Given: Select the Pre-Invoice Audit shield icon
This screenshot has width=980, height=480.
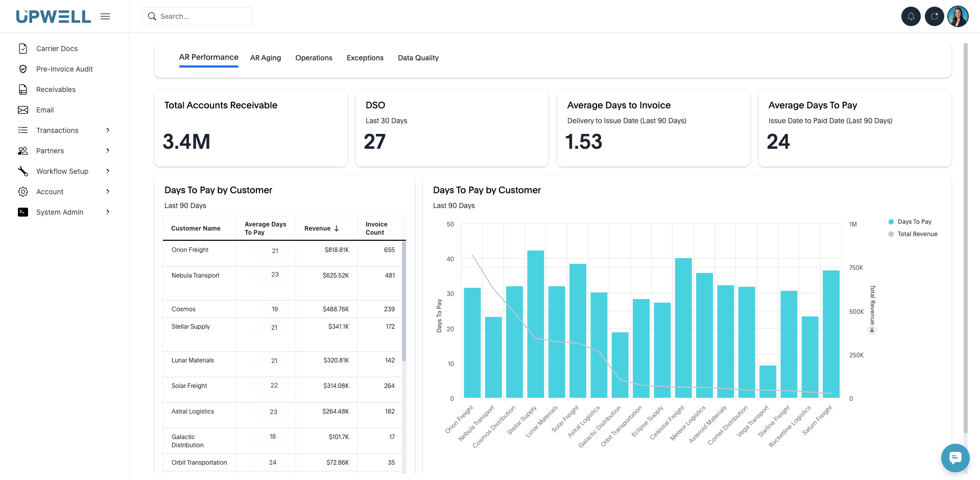Looking at the screenshot, I should 22,69.
